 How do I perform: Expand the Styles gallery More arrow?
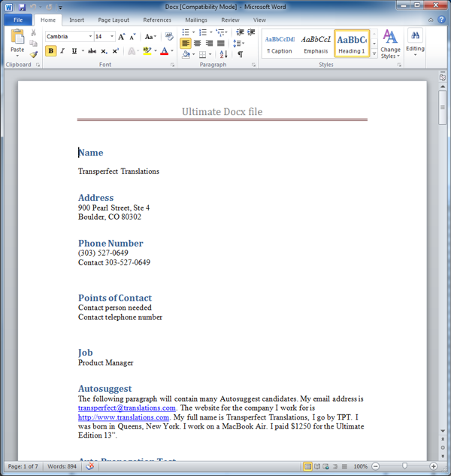tap(374, 54)
